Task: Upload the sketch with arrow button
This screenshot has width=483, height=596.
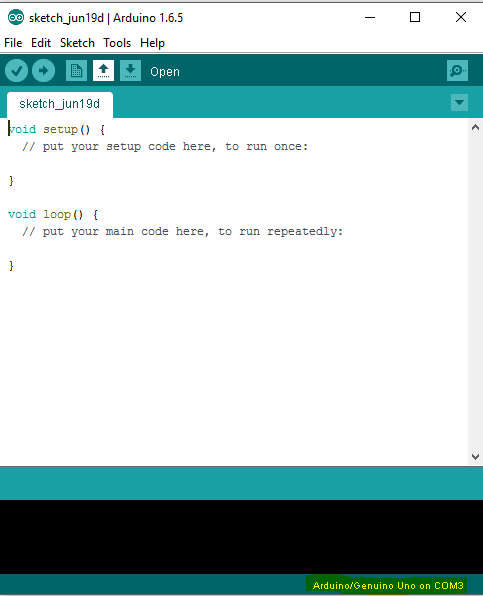Action: (x=43, y=71)
